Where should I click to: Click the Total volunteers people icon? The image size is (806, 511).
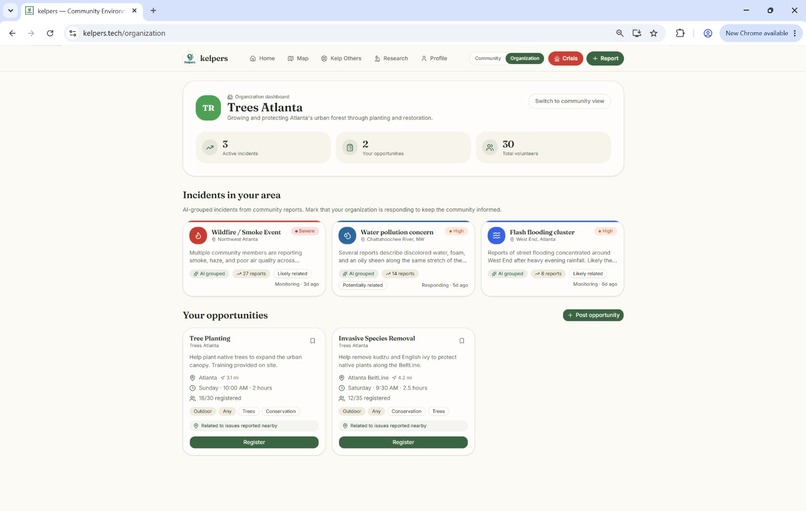pos(490,148)
